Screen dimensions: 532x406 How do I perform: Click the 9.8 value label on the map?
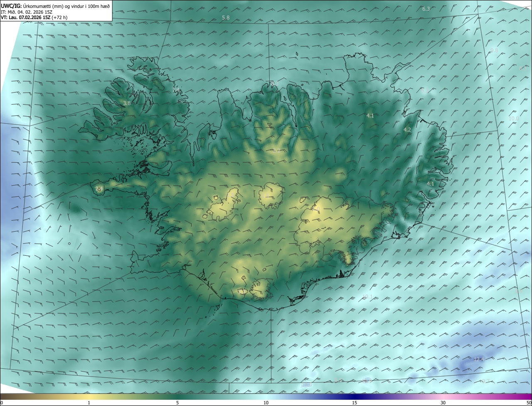point(494,50)
